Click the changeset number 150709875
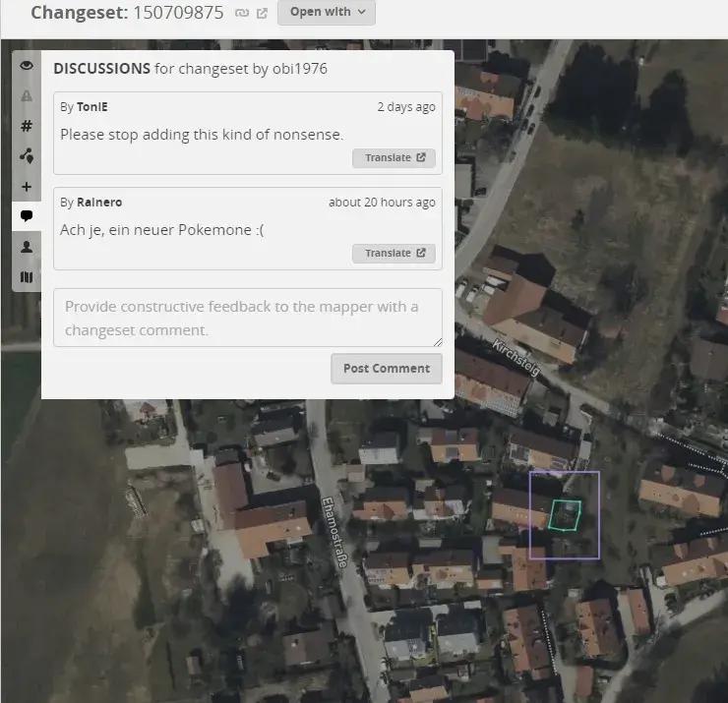Screen dimensions: 728x703 coord(178,13)
